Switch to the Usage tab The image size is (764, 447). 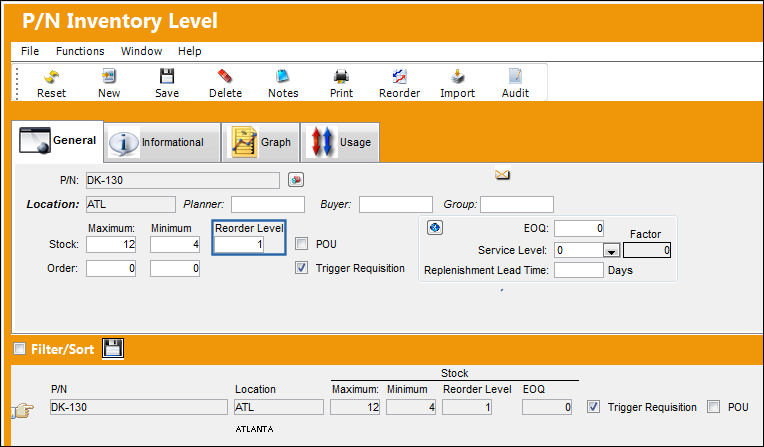[x=340, y=142]
